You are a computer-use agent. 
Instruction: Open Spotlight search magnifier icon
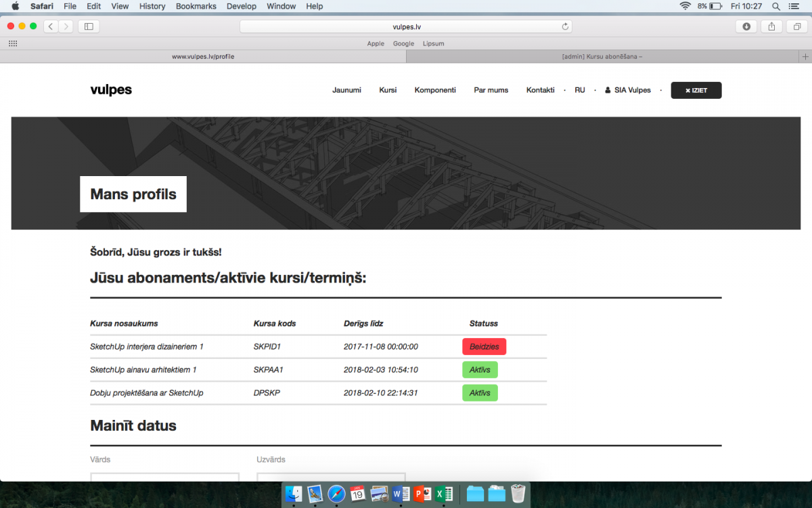coord(776,6)
